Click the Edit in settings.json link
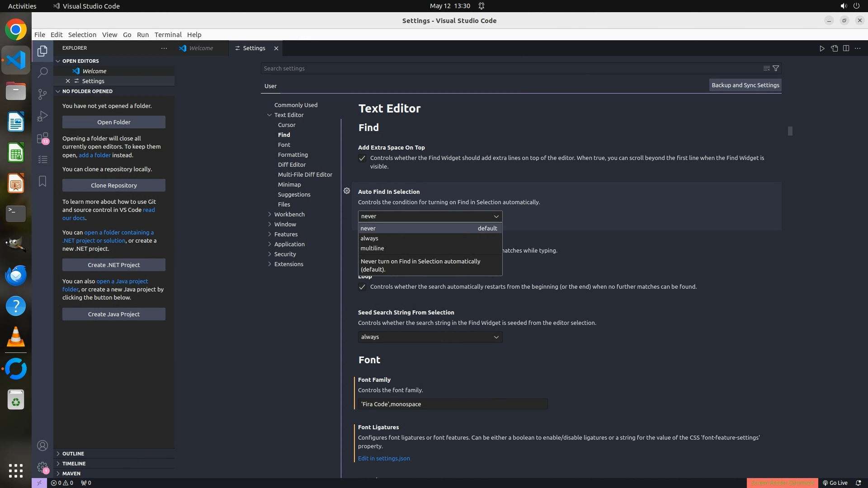This screenshot has height=488, width=868. pos(384,458)
